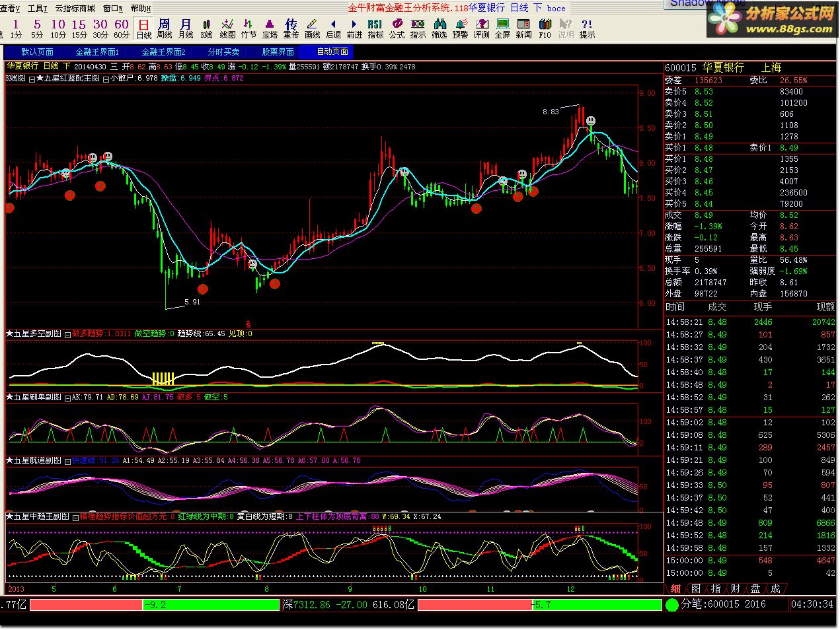This screenshot has width=840, height=630.
Task: Go forward with the 前进 arrow
Action: 355,28
